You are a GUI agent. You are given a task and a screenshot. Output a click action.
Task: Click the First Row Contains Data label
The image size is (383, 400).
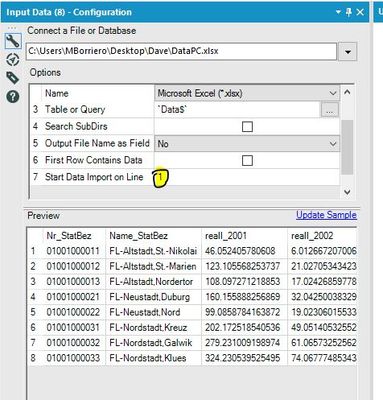94,160
